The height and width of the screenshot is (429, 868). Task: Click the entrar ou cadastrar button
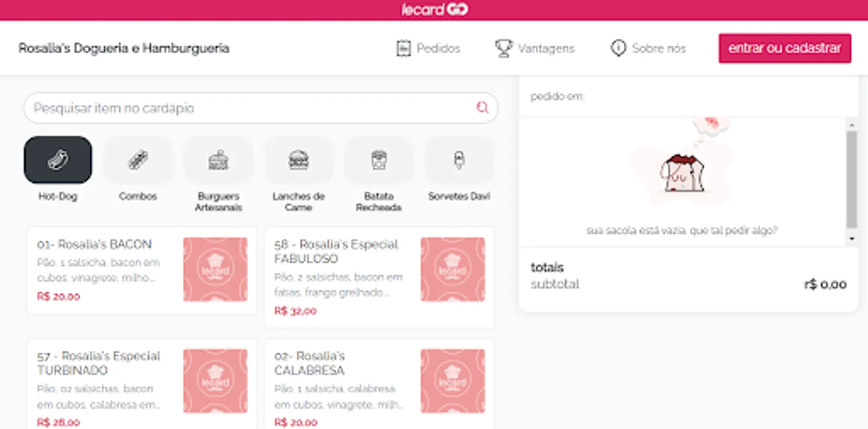point(784,48)
